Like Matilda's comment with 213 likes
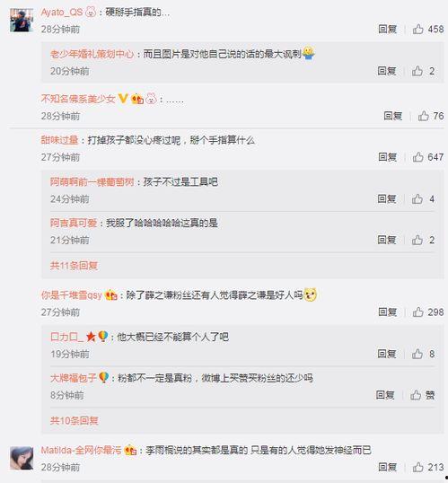The height and width of the screenshot is (483, 448). (417, 468)
